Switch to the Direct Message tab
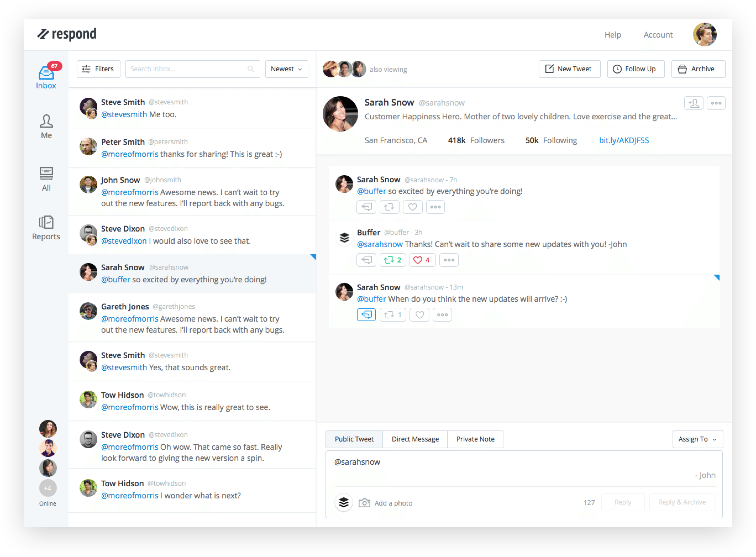Image resolution: width=756 pixels, height=557 pixels. click(415, 439)
